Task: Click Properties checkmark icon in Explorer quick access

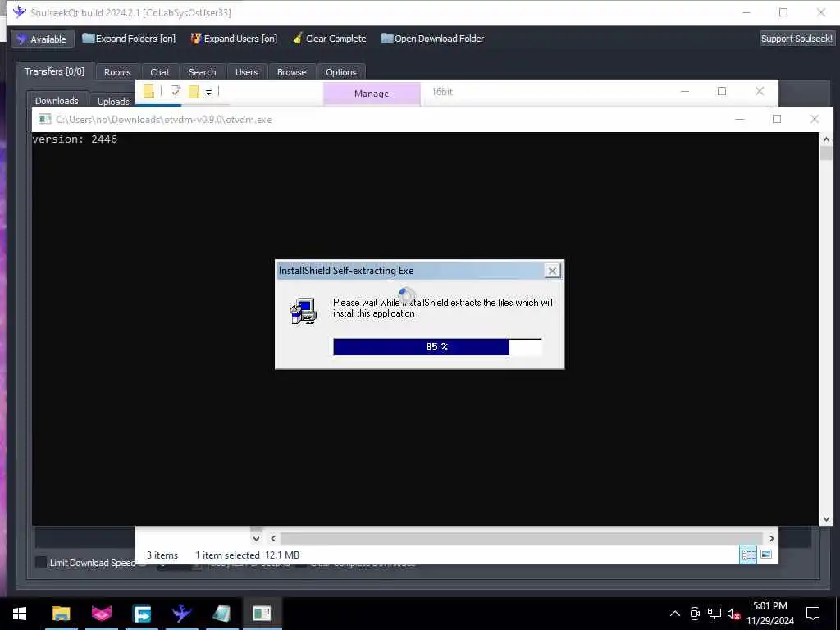Action: point(176,92)
